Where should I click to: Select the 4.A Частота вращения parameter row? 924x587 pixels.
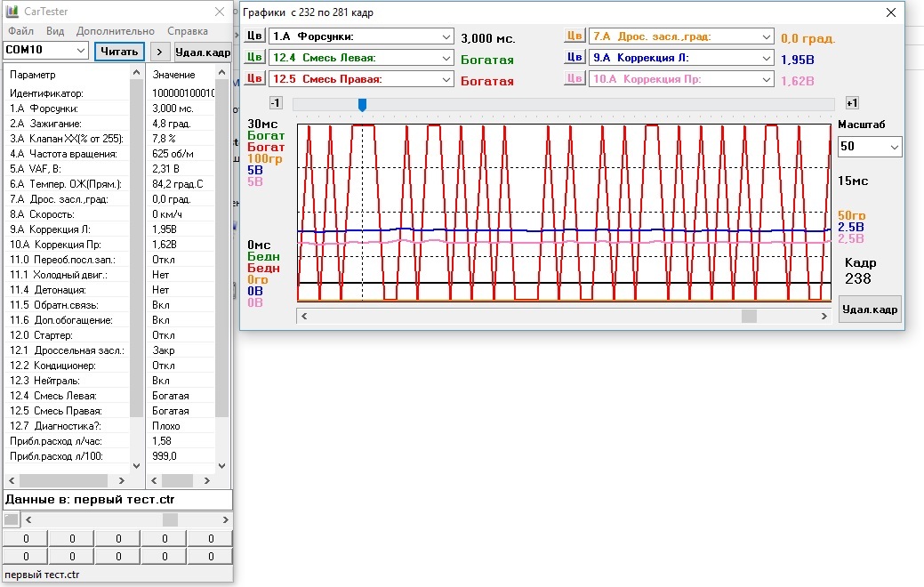coord(68,154)
